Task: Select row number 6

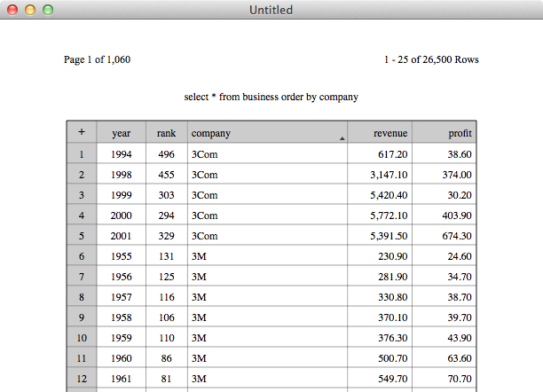Action: click(82, 256)
